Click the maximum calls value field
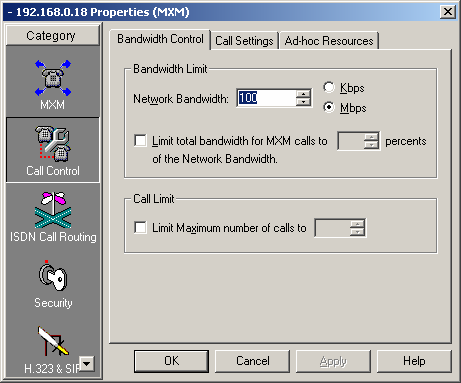This screenshot has width=461, height=383. pyautogui.click(x=333, y=228)
